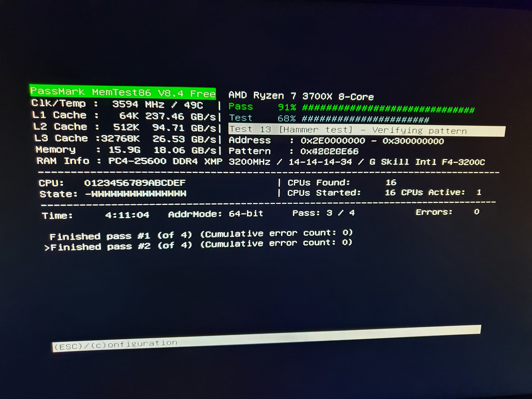The width and height of the screenshot is (532, 399).
Task: Click the Test 68% progress bar
Action: click(365, 119)
